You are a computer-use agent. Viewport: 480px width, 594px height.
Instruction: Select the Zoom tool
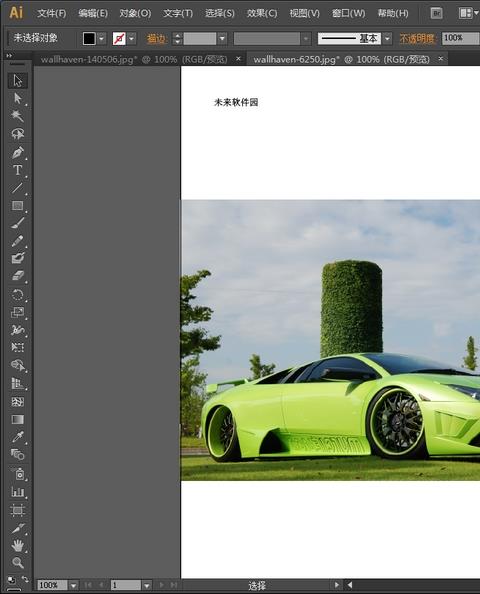17,563
